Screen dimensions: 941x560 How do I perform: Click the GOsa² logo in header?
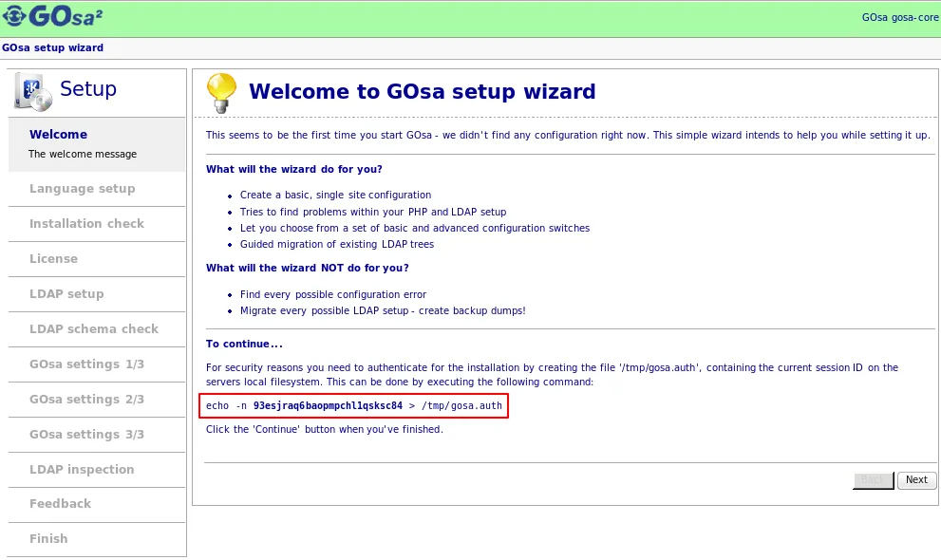52,17
